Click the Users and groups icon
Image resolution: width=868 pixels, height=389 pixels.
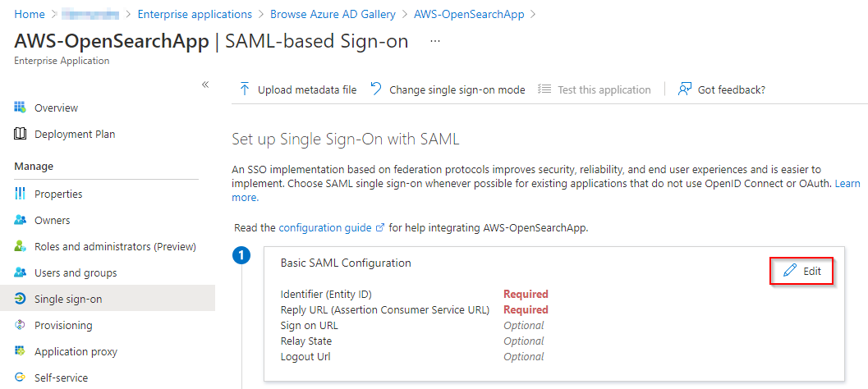(21, 272)
